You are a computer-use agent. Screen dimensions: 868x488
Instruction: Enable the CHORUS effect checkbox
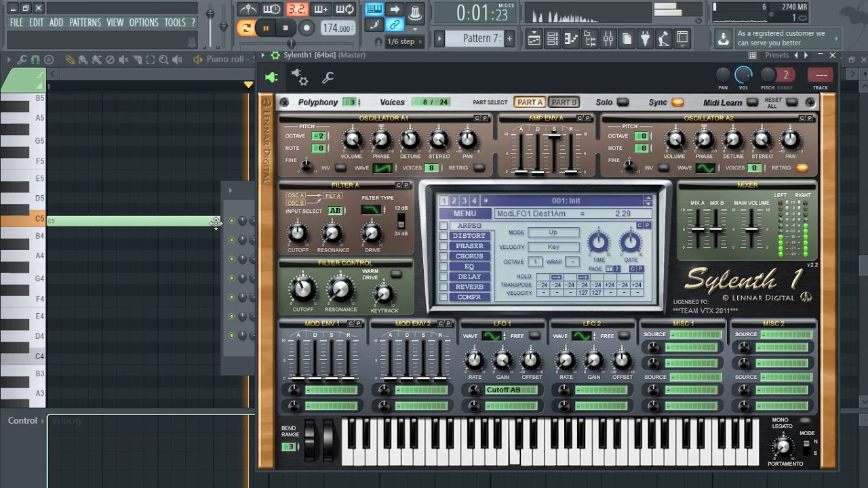(443, 256)
